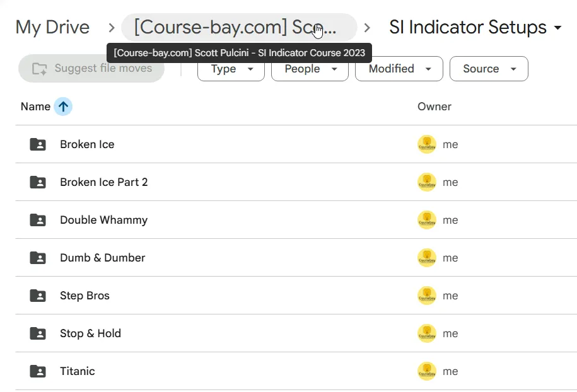577x392 pixels.
Task: Open the Source filter dropdown
Action: tap(489, 69)
